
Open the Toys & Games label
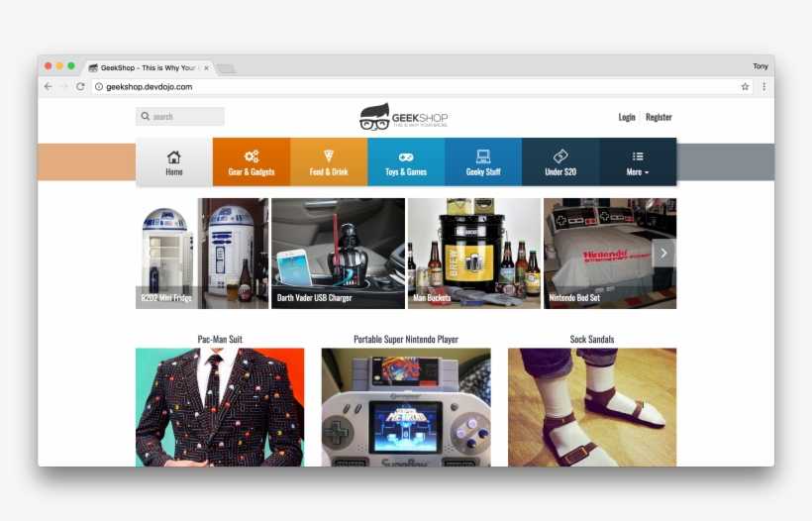pos(405,172)
